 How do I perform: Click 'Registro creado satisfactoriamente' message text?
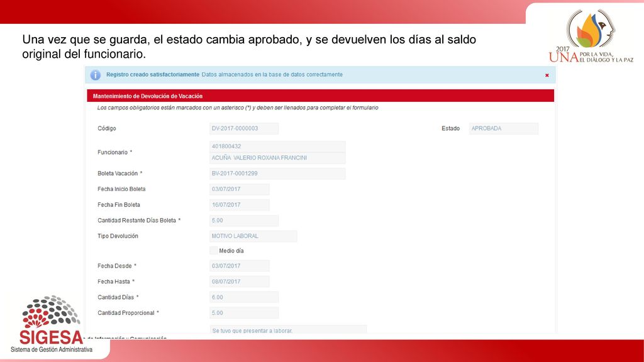[x=153, y=75]
